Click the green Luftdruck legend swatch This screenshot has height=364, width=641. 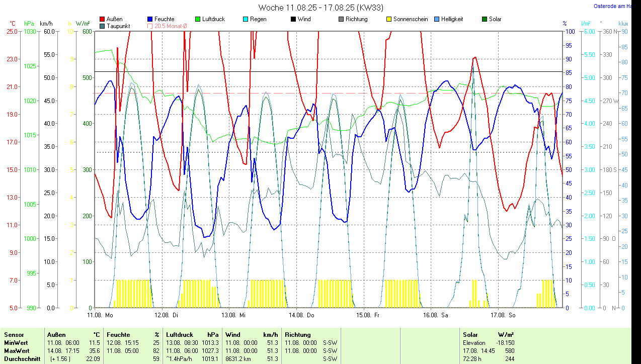198,19
